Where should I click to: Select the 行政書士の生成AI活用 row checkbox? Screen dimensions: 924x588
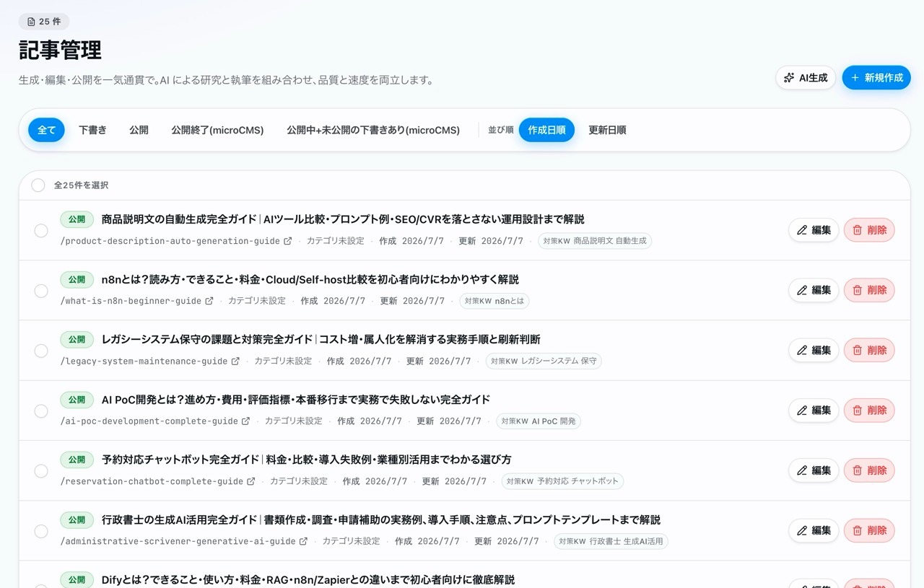[41, 531]
